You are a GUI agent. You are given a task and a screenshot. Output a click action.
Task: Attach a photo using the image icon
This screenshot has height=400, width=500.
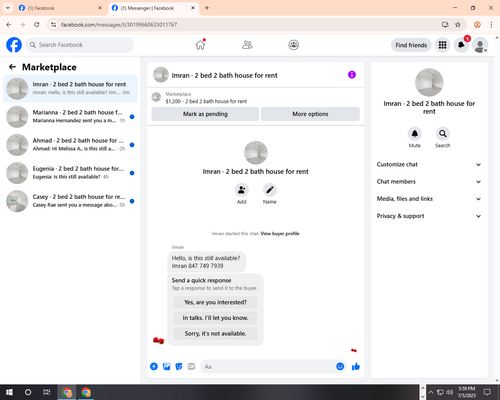click(x=166, y=367)
